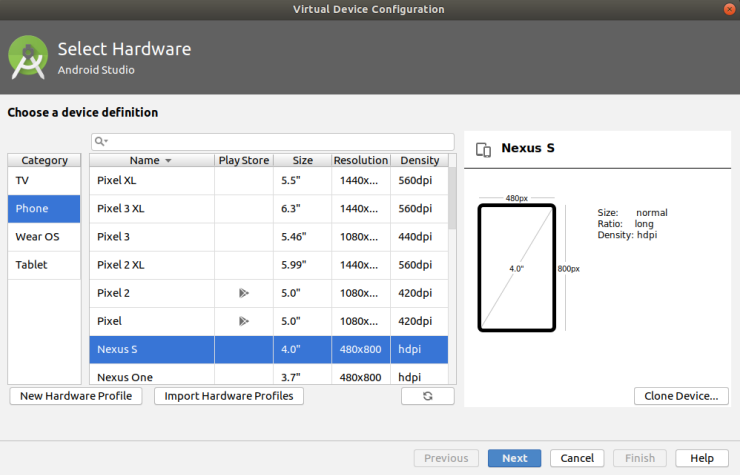Screen dimensions: 740x475
Task: Select the Pixel 3 device row
Action: [x=269, y=237]
